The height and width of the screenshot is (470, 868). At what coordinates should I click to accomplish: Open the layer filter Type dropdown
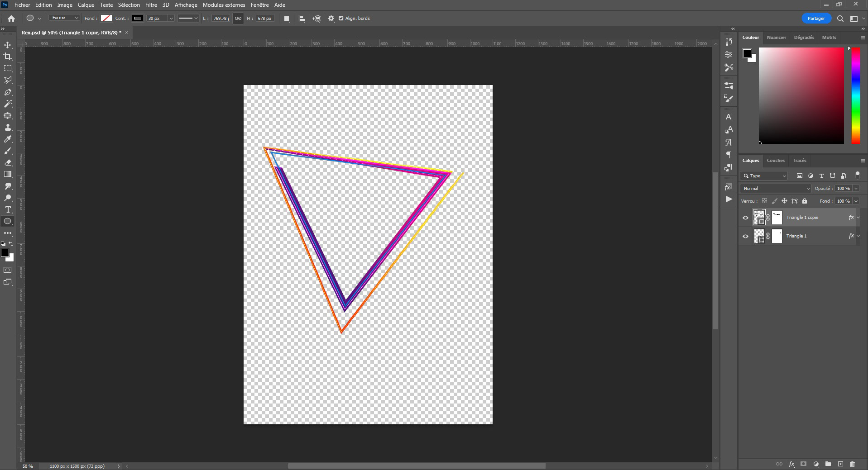764,176
